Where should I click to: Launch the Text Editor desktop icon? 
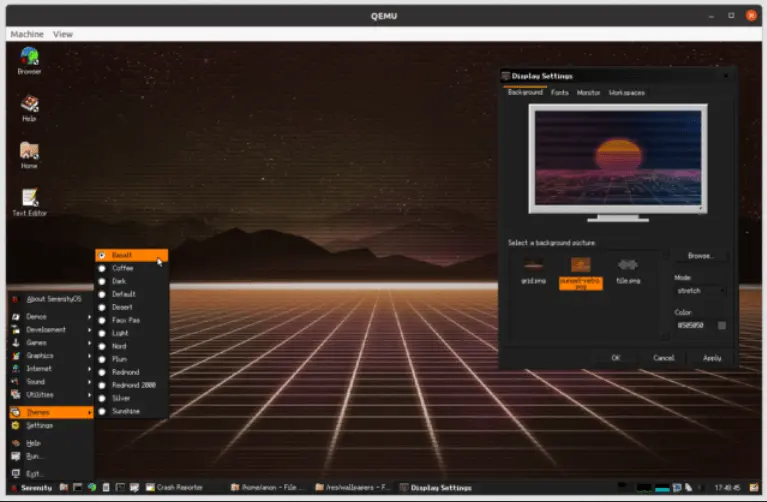[30, 198]
